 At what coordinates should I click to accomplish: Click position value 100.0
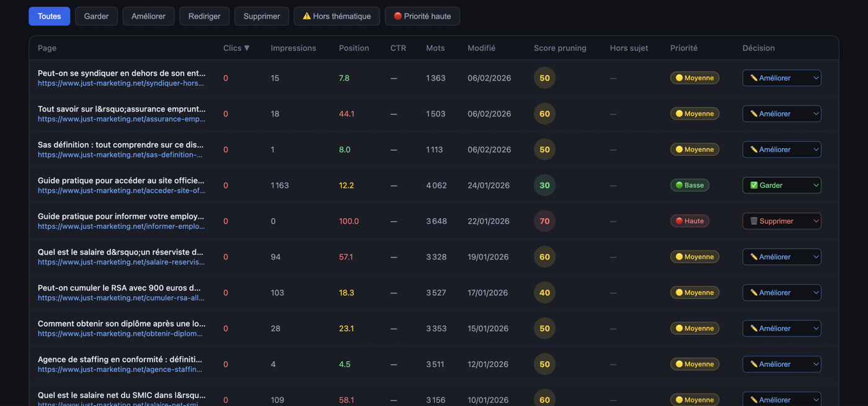pos(348,221)
